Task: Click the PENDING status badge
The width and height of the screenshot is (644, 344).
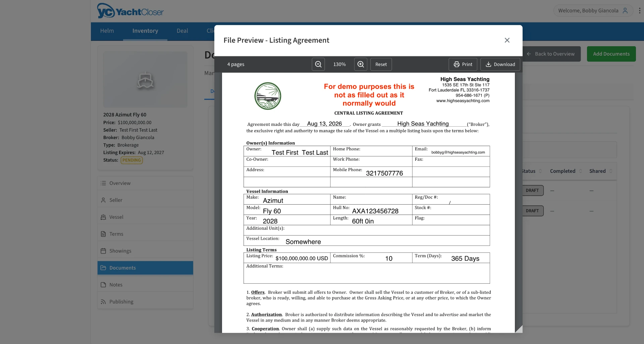Action: pyautogui.click(x=132, y=160)
